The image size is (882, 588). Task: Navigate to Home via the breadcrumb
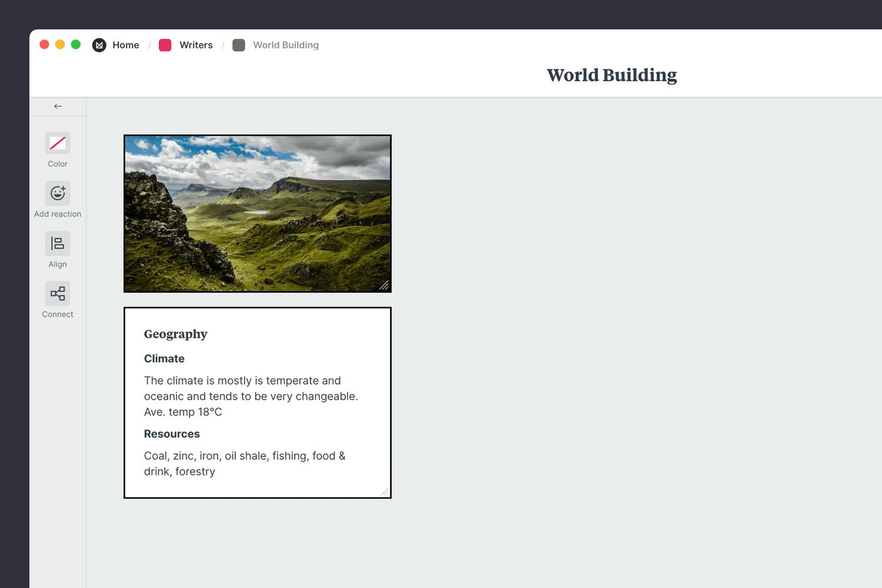[x=126, y=45]
